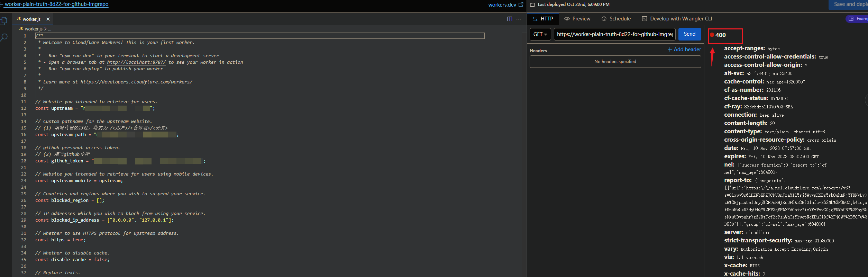Open the workers.dev link

[x=502, y=5]
